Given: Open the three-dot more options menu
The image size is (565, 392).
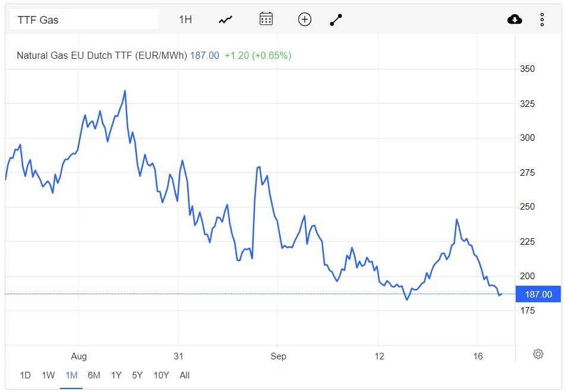Looking at the screenshot, I should pyautogui.click(x=542, y=20).
